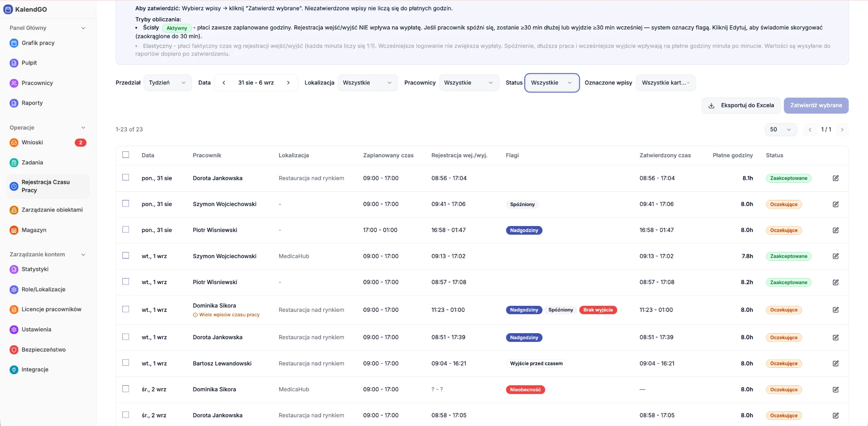Open Rejestracja Czasu Pracy menu item
The height and width of the screenshot is (426, 868).
(48, 187)
